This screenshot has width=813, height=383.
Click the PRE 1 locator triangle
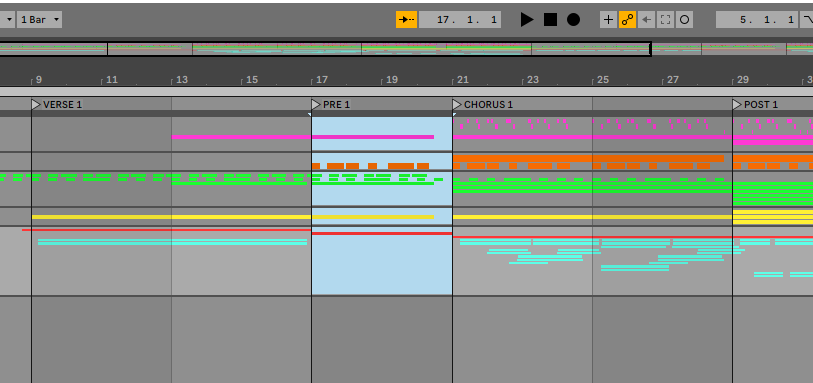pyautogui.click(x=316, y=105)
